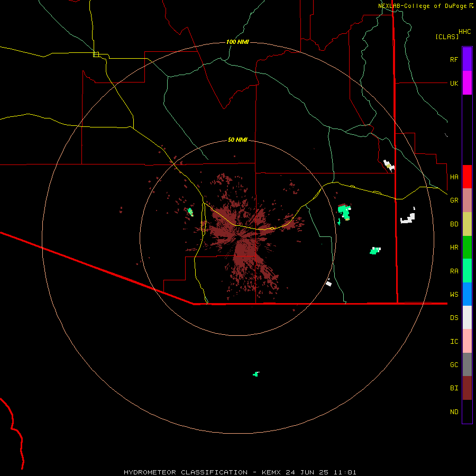This screenshot has height=476, width=476.
Task: Click the HHC product label
Action: tap(465, 32)
